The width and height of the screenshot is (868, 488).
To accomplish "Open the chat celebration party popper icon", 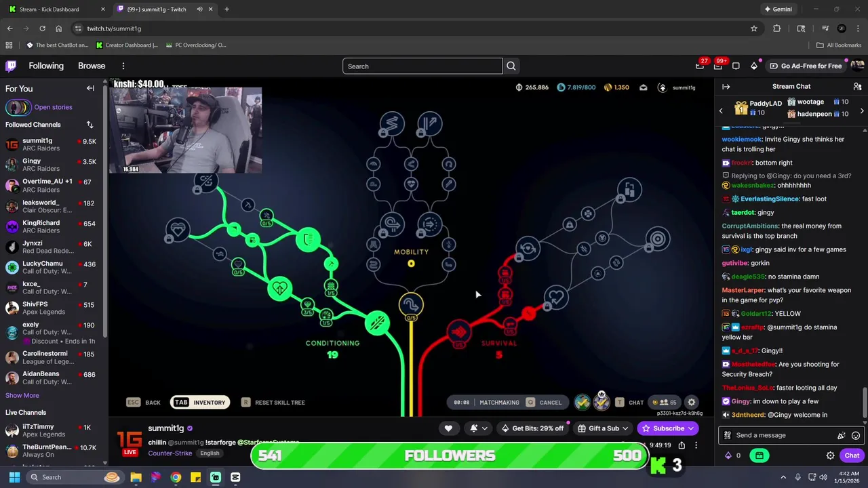I will coord(842,435).
